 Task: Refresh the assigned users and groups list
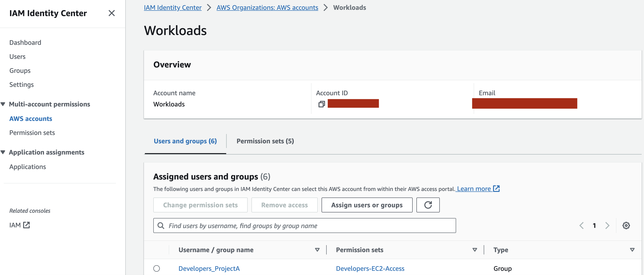pos(428,205)
